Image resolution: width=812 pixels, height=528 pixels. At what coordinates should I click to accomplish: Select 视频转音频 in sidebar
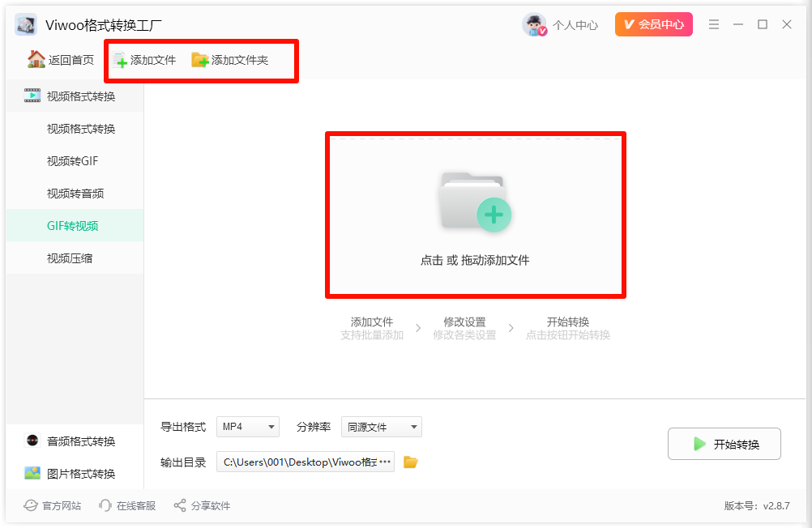75,193
